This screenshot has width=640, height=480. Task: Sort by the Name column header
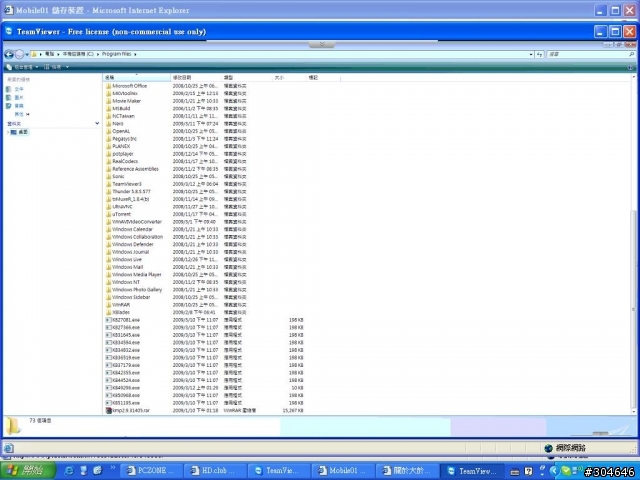(x=137, y=77)
